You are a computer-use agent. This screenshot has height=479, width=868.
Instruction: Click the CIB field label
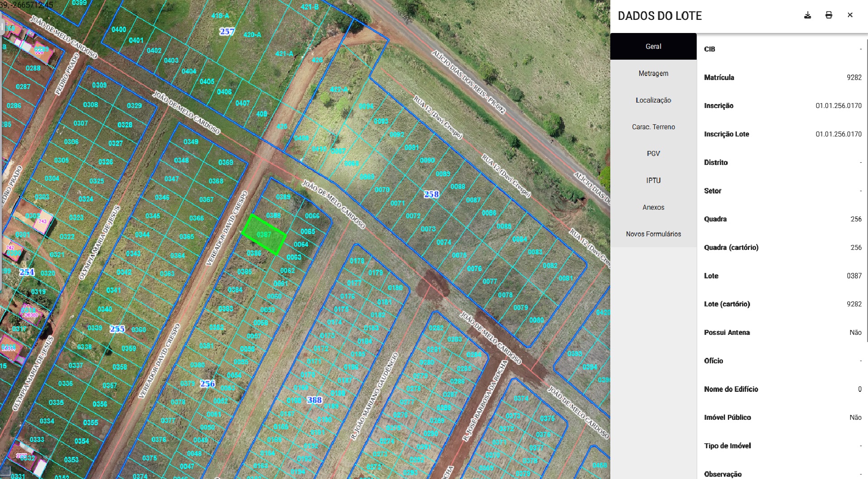coord(709,49)
